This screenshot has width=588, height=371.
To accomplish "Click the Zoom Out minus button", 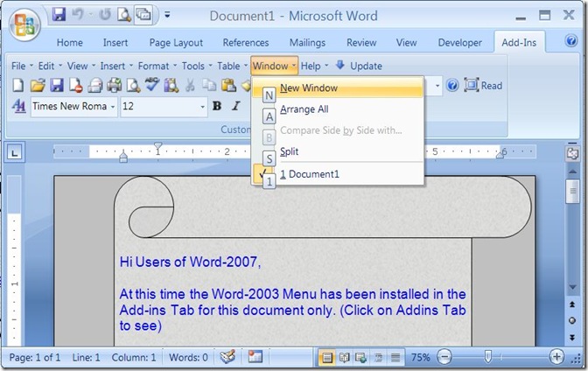I will click(444, 357).
